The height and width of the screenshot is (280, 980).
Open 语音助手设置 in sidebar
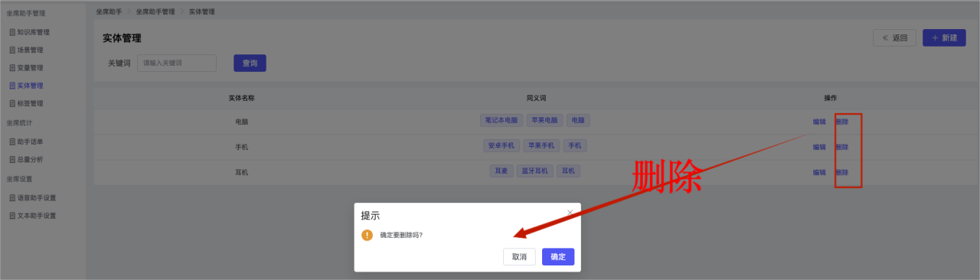click(x=33, y=197)
